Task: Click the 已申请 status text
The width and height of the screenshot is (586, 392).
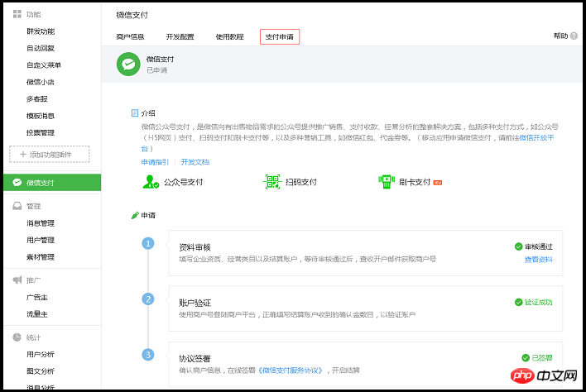Action: 157,70
